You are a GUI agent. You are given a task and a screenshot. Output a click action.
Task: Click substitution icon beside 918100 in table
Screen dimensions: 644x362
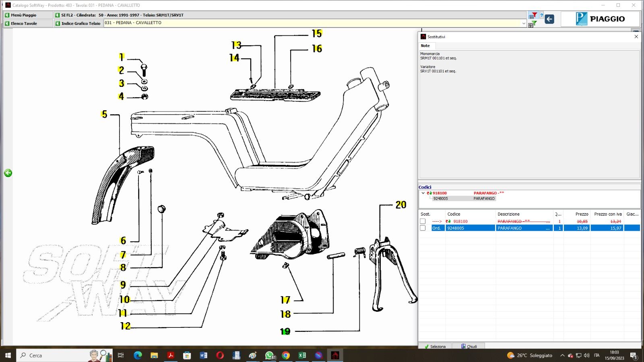tap(448, 221)
